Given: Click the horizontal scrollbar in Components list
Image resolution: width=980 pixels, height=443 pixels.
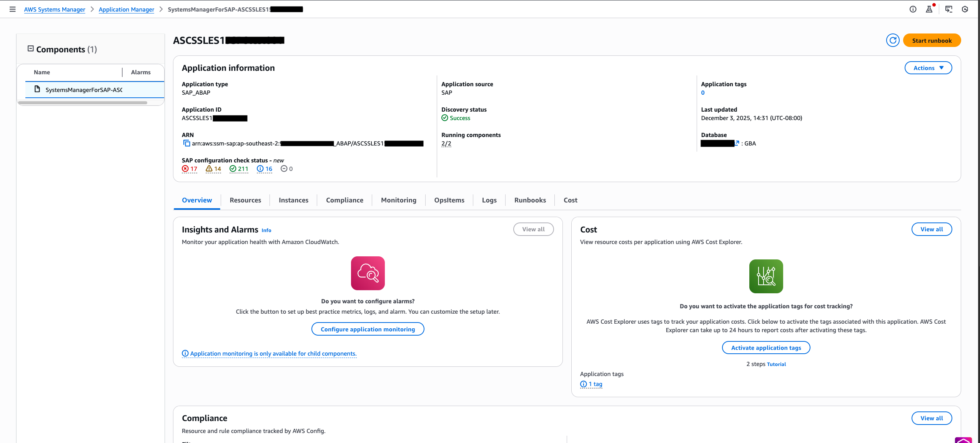Looking at the screenshot, I should tap(83, 103).
